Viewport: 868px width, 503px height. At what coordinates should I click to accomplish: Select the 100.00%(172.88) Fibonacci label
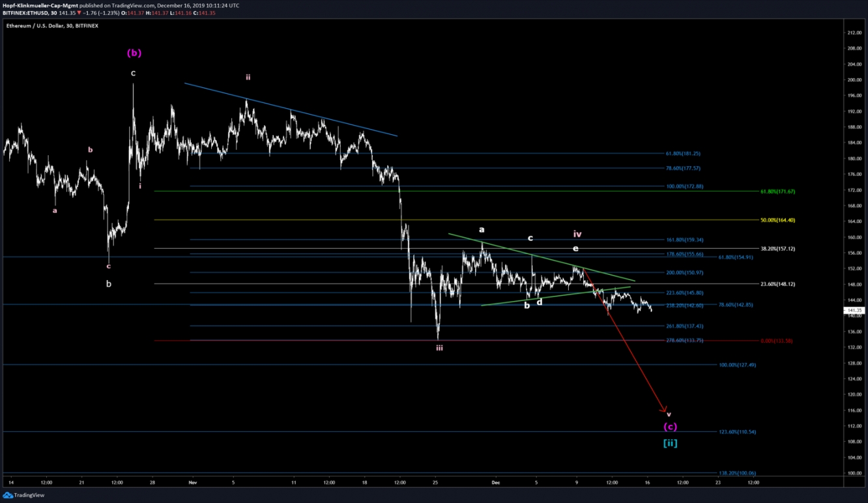click(684, 186)
